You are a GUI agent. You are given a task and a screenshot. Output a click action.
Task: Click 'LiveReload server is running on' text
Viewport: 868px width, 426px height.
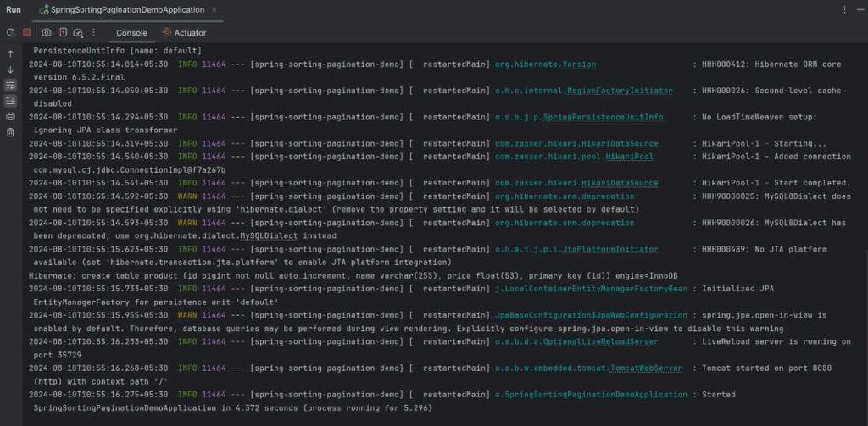point(776,342)
